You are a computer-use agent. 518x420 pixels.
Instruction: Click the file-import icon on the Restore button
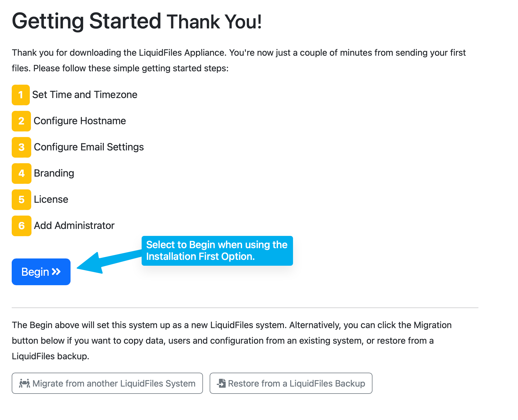(221, 383)
